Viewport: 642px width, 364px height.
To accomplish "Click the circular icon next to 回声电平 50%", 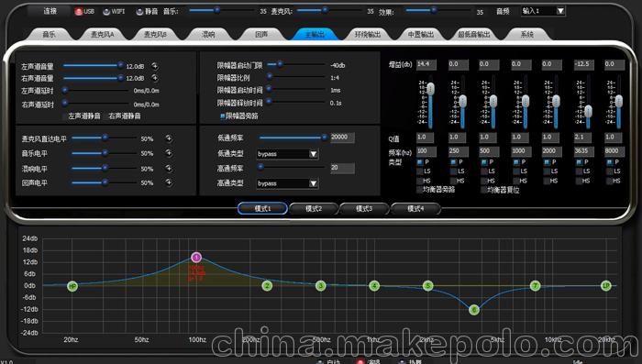I will pos(169,182).
